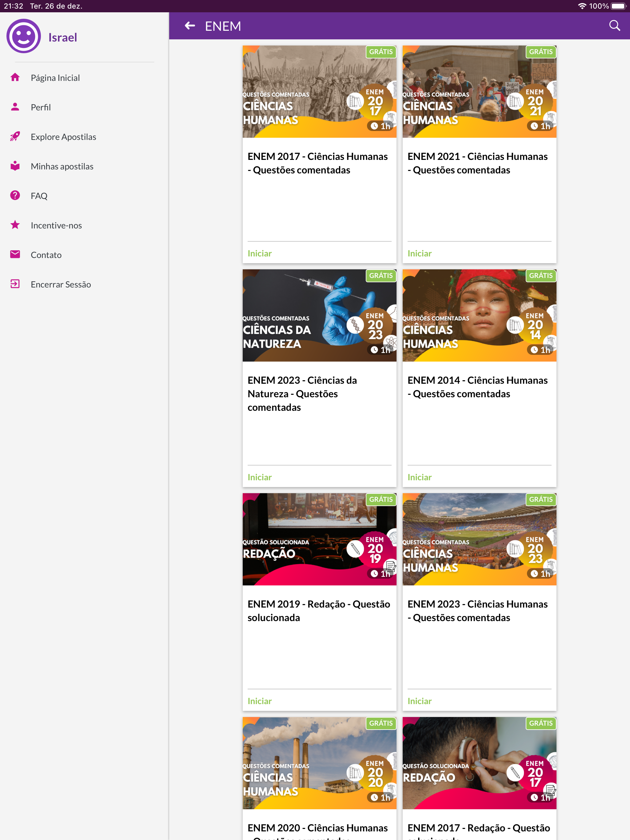Click Iniciar on ENEM 2021 Ciências Humanas
This screenshot has width=630, height=840.
tap(420, 253)
